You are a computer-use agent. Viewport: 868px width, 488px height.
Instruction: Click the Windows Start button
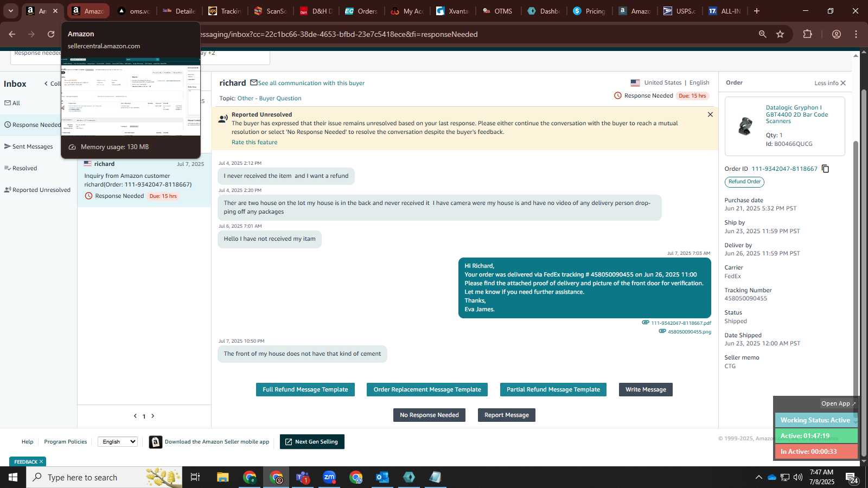pos(13,477)
